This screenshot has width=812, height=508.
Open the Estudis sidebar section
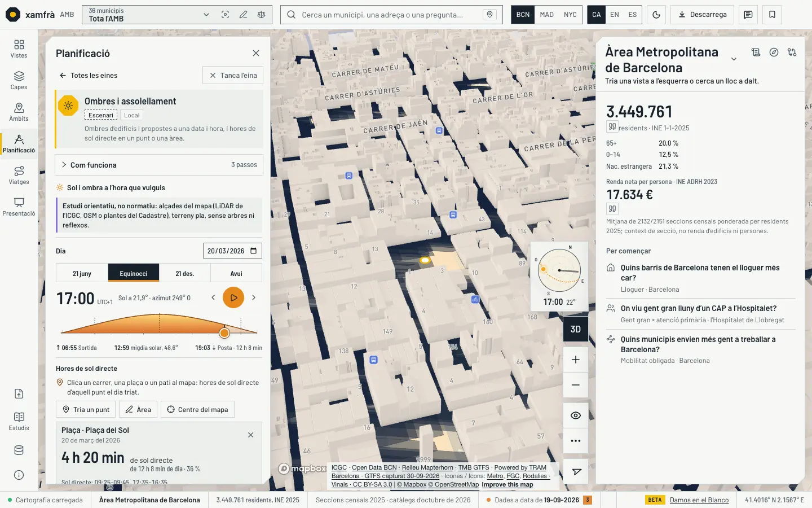click(x=19, y=421)
